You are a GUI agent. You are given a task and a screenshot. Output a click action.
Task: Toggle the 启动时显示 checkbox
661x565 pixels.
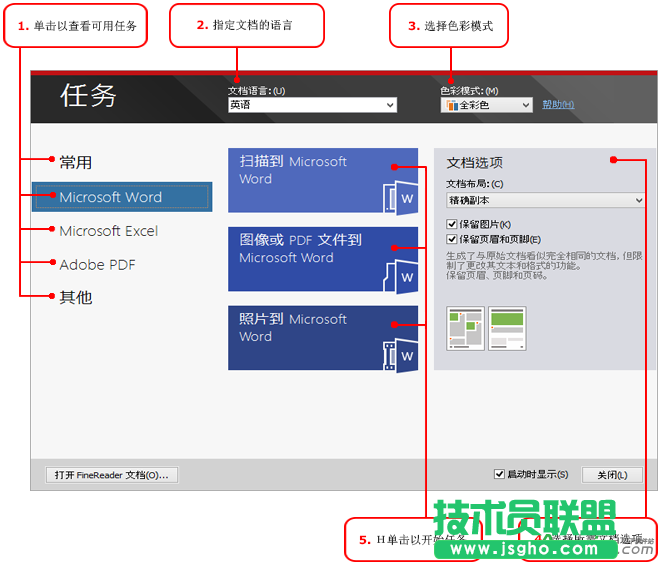[499, 474]
